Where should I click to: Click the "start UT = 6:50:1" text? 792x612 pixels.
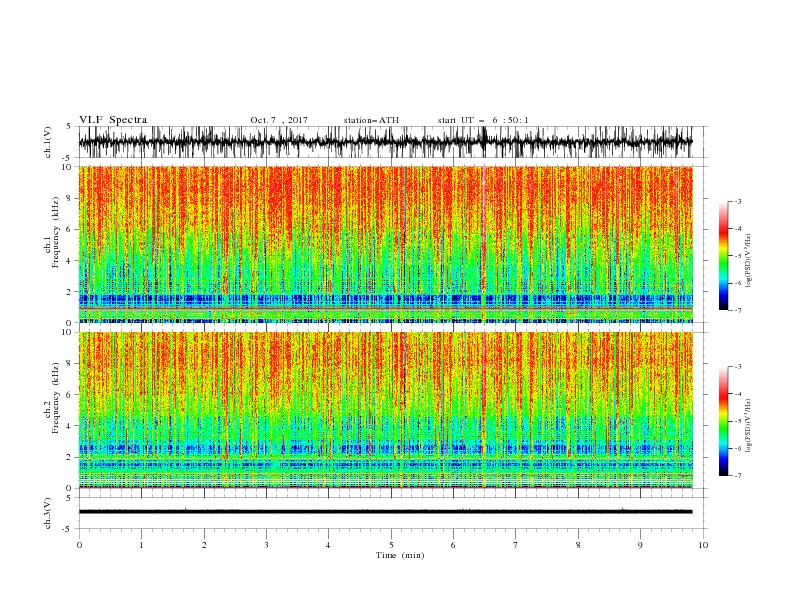(x=483, y=120)
